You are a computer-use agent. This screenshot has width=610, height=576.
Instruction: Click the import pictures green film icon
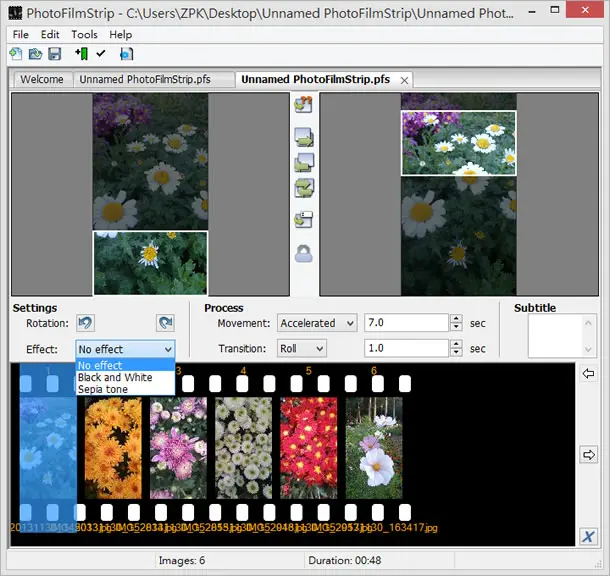click(x=82, y=54)
